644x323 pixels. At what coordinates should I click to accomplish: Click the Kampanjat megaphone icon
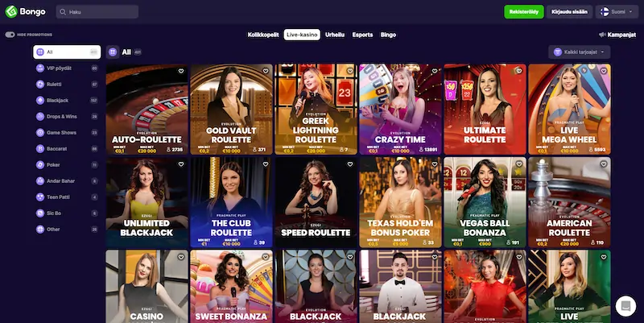coord(602,35)
